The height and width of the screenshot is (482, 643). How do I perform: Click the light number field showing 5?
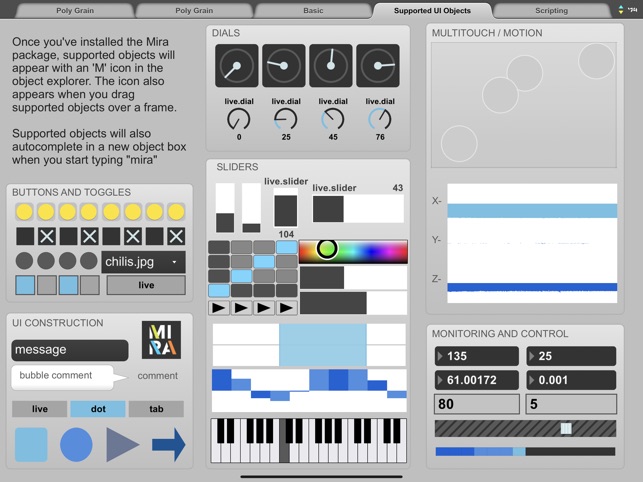click(x=571, y=404)
